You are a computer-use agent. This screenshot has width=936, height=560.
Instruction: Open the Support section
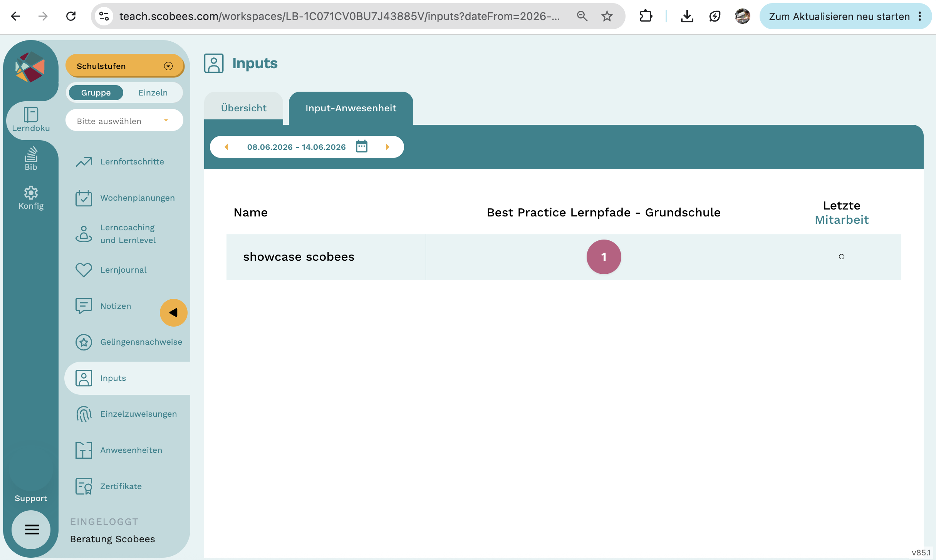(x=31, y=498)
